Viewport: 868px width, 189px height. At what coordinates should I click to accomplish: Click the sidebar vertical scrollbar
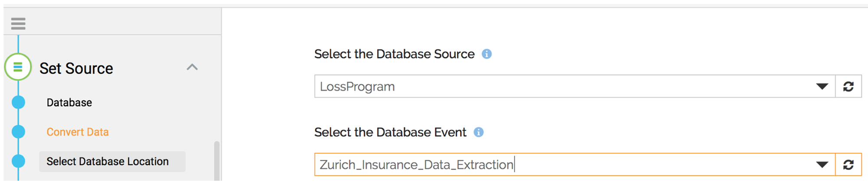(217, 160)
